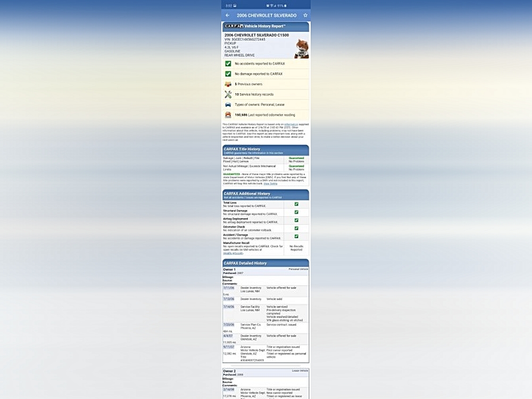
Task: Select the CARFAX Additional History section header
Action: point(265,195)
